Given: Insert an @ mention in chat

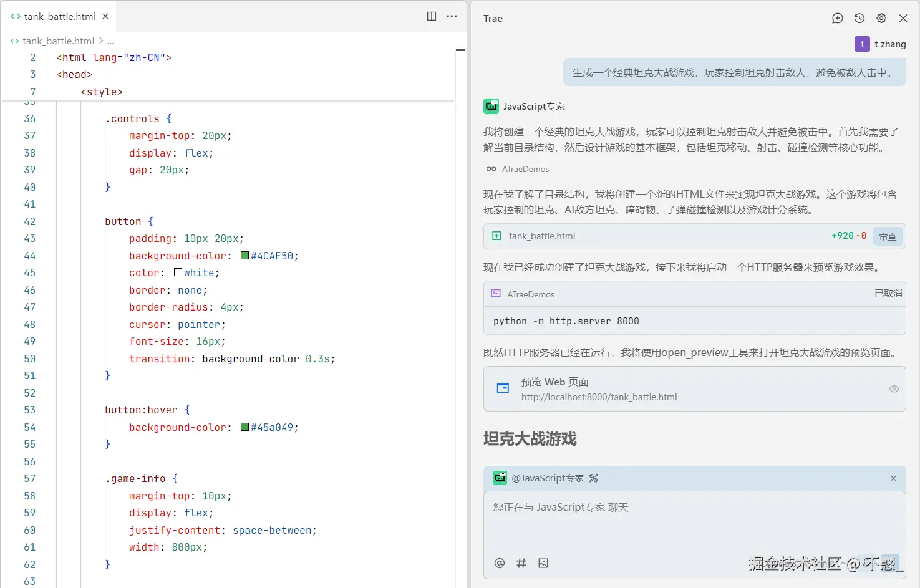Looking at the screenshot, I should click(500, 563).
